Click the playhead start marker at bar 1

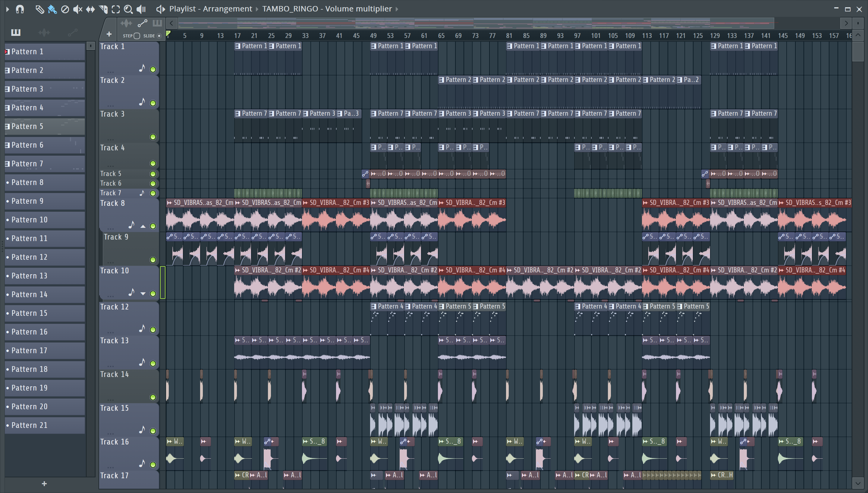pyautogui.click(x=168, y=33)
